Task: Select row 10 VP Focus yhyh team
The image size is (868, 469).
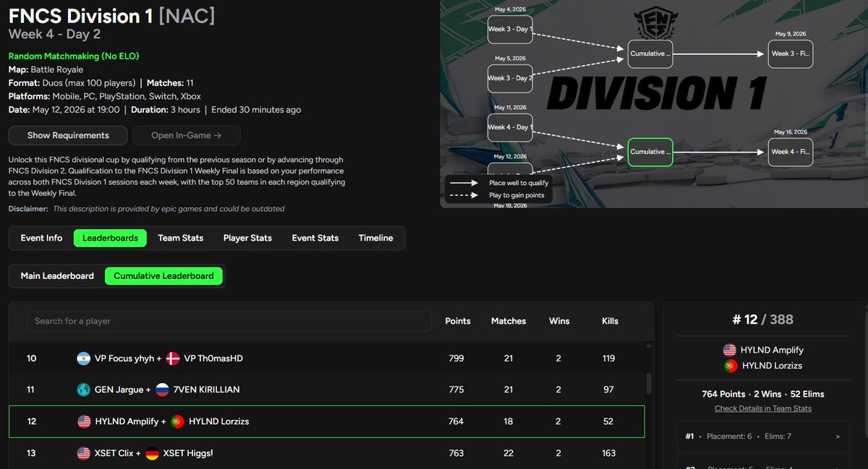Action: (327, 358)
